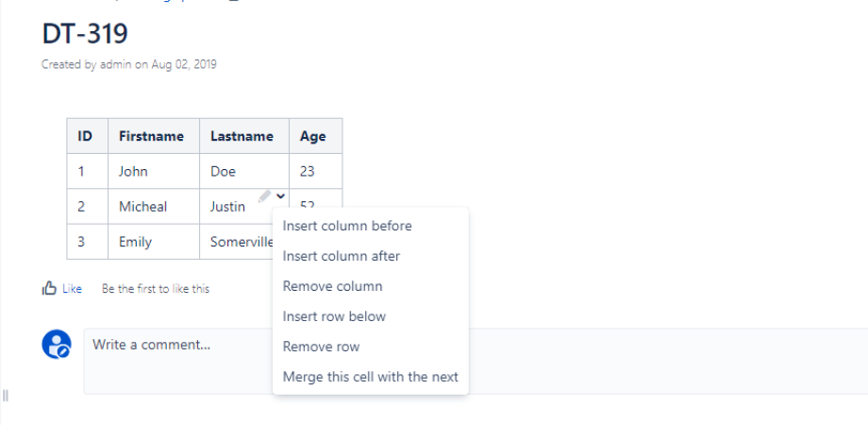Click the Like link
Image resolution: width=868 pixels, height=425 pixels.
tap(72, 289)
